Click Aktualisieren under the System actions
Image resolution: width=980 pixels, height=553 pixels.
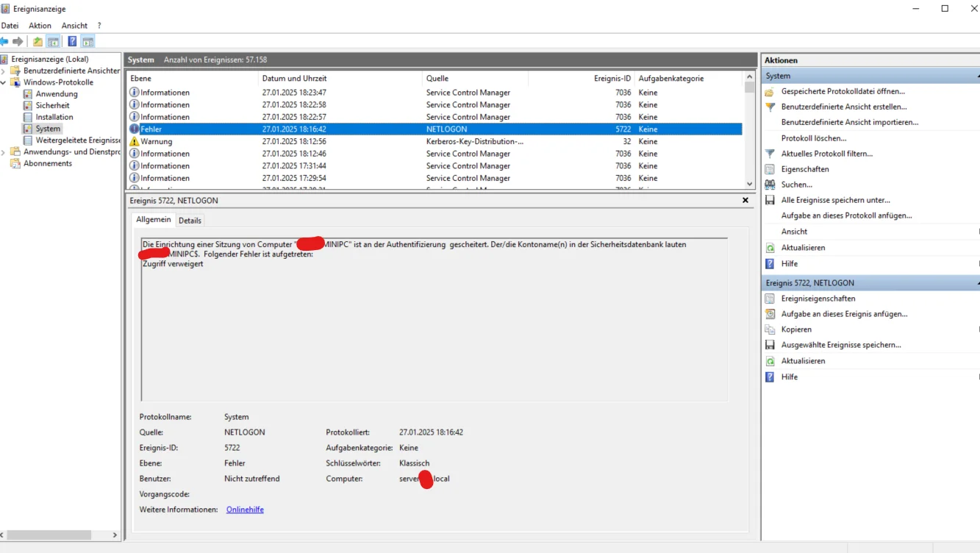click(803, 248)
